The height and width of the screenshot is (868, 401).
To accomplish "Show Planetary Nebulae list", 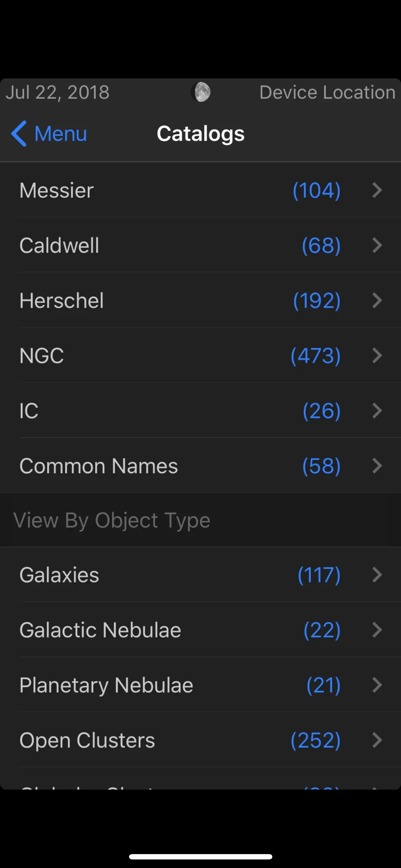I will (107, 685).
